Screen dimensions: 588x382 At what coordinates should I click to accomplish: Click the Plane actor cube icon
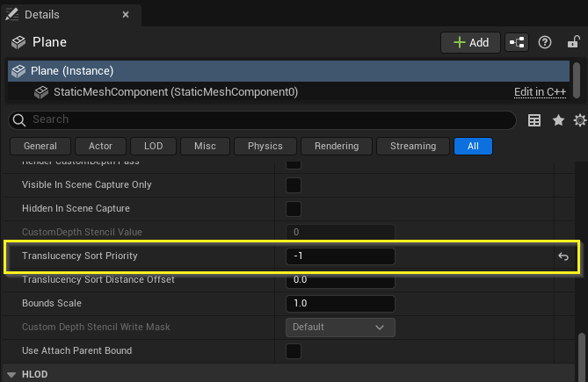click(x=18, y=42)
